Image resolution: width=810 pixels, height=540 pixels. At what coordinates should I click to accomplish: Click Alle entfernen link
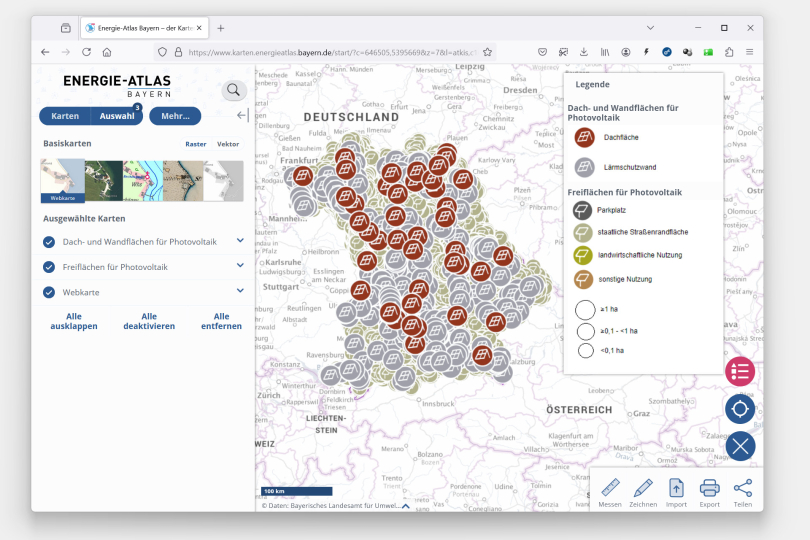click(x=221, y=321)
